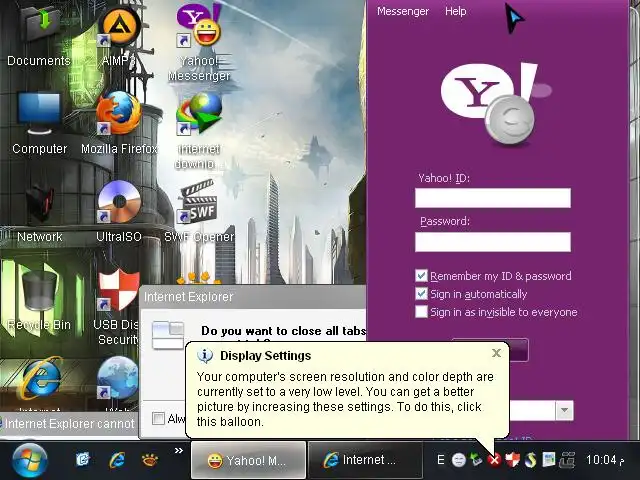Click the tabs icon in the Internet Explorer dialog
The height and width of the screenshot is (480, 640).
tap(168, 336)
